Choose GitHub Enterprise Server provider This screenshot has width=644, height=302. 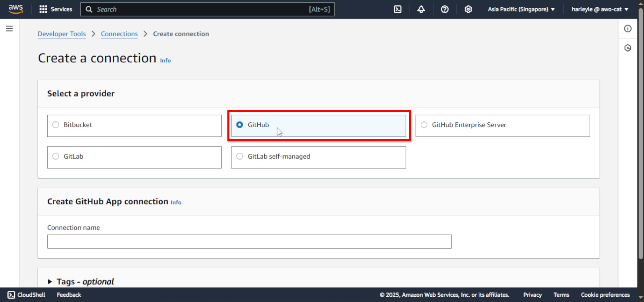[x=502, y=126]
